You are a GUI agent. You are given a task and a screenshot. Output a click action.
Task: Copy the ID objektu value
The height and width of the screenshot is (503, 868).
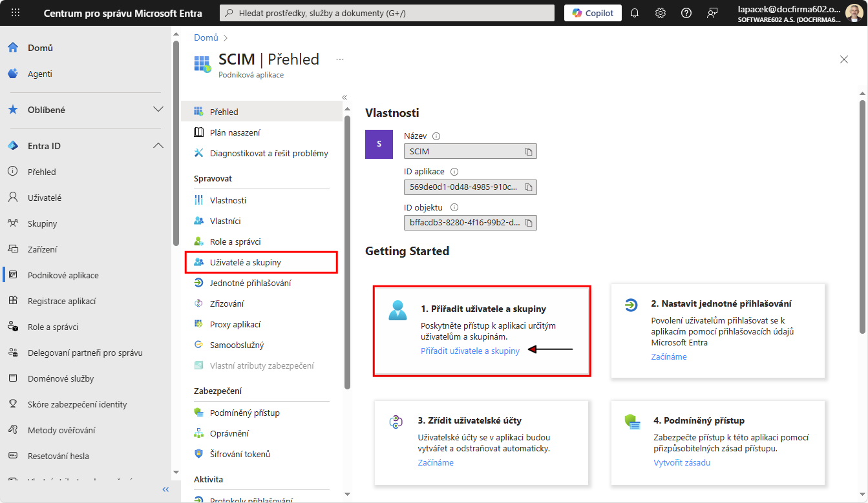(x=529, y=223)
